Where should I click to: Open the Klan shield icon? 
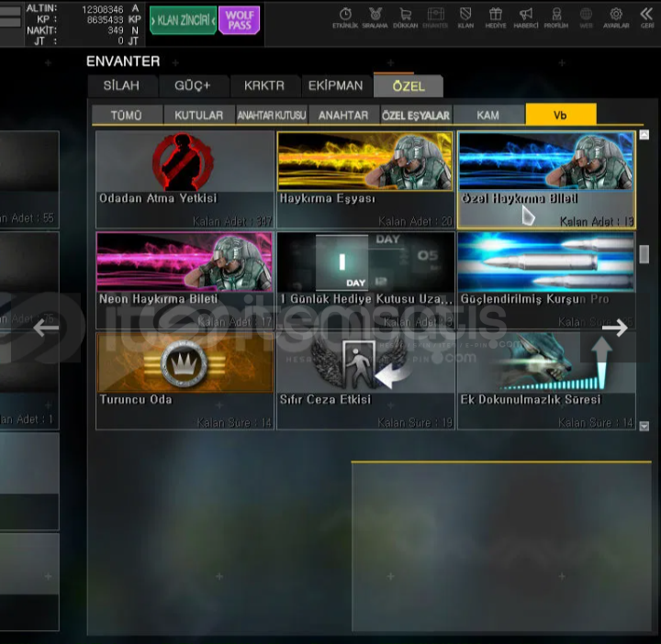coord(465,17)
